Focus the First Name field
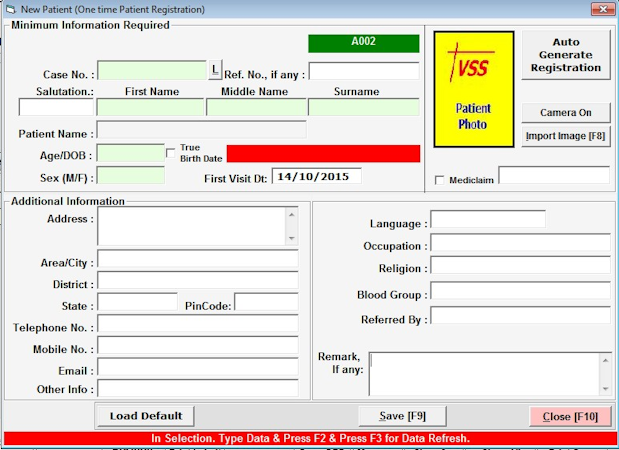This screenshot has width=619, height=450. point(150,107)
